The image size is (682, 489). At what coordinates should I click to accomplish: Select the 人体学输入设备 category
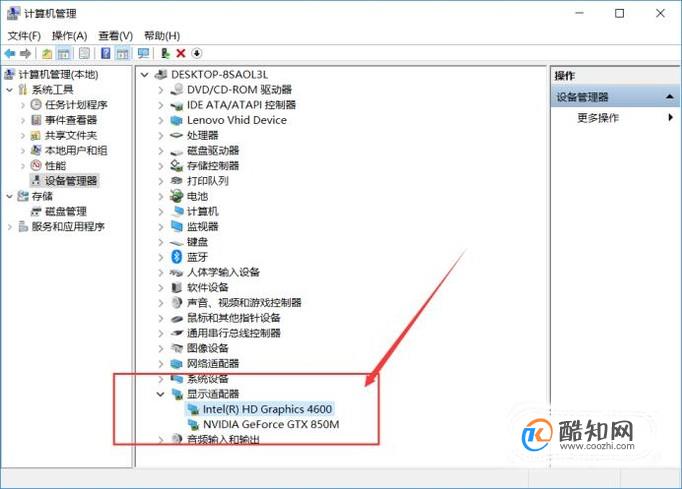click(224, 272)
